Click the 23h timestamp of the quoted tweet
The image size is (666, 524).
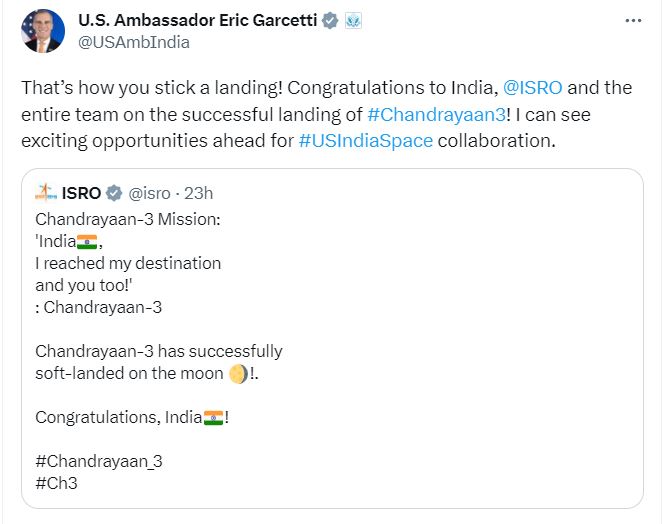click(x=199, y=193)
